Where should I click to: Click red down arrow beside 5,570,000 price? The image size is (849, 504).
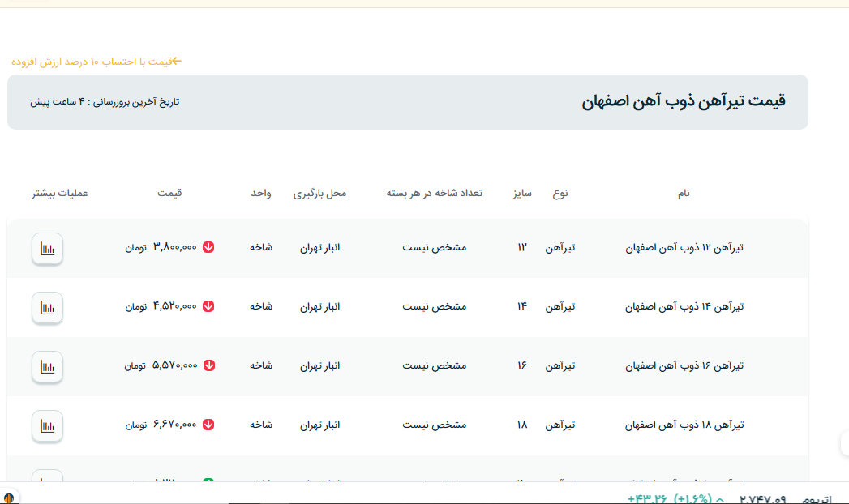click(208, 365)
